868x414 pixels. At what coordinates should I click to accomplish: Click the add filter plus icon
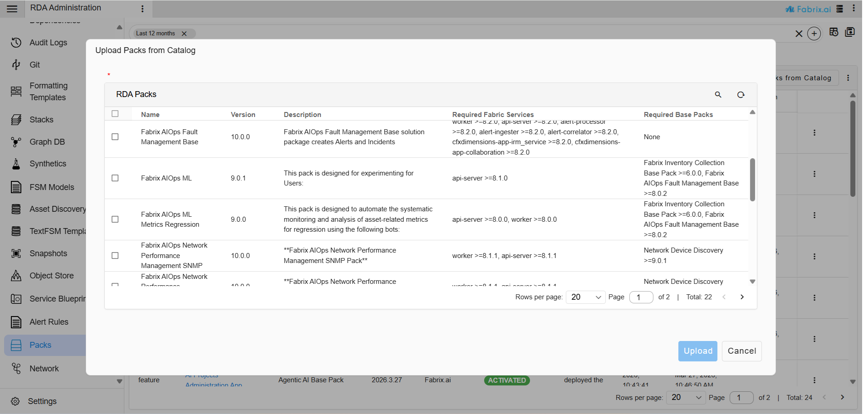814,34
